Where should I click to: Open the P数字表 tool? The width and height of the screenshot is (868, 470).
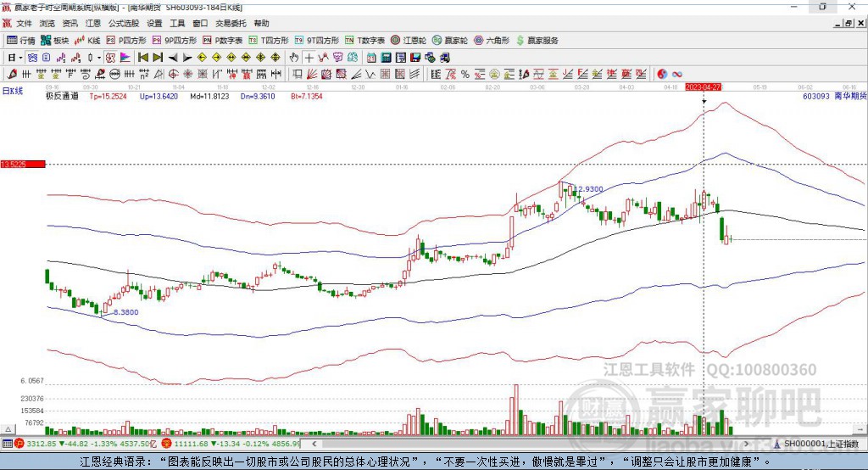click(223, 41)
